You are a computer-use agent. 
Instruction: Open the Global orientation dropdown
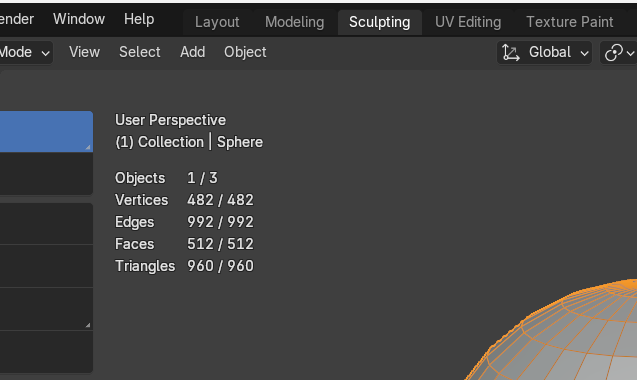(544, 52)
